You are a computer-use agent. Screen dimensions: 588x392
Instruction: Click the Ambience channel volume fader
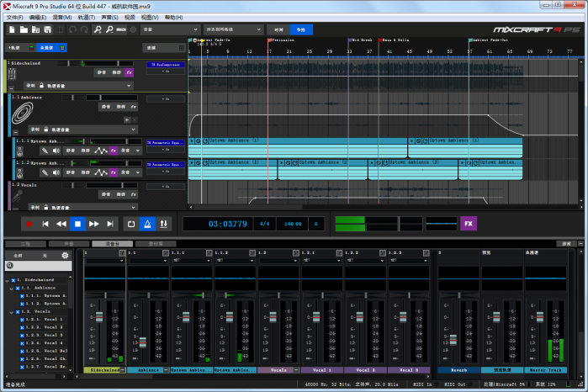click(x=142, y=343)
